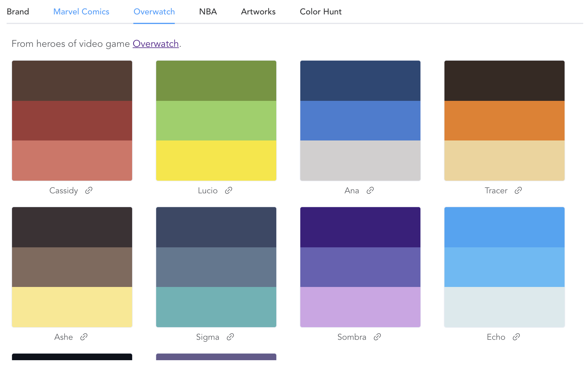Click the Echo palette link icon
Viewport: 588px width, 371px height.
click(516, 337)
